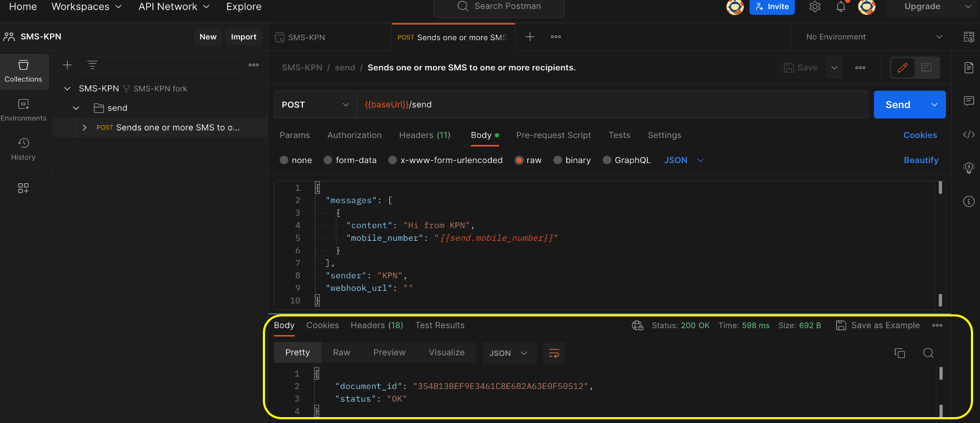Click the New button

(x=208, y=37)
